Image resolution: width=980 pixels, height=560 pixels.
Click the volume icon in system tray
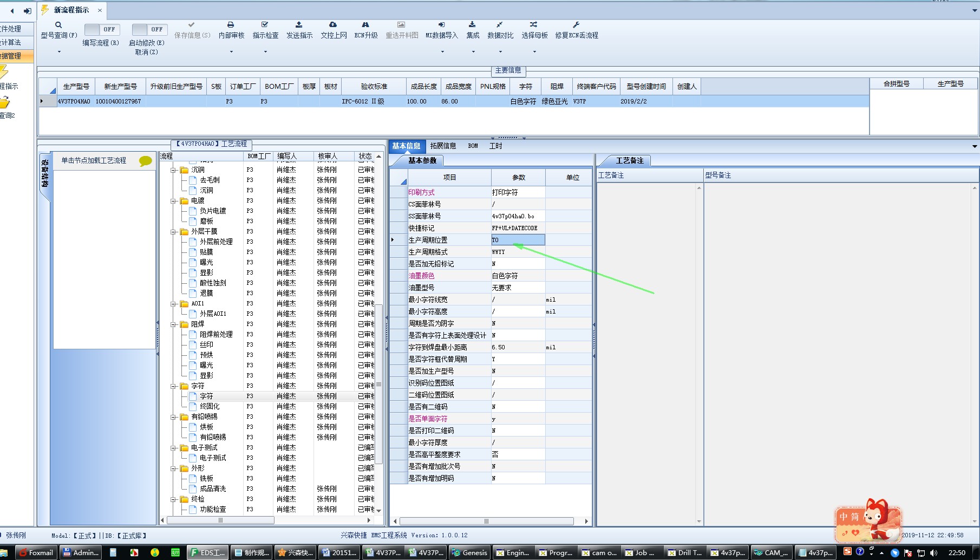pyautogui.click(x=933, y=552)
